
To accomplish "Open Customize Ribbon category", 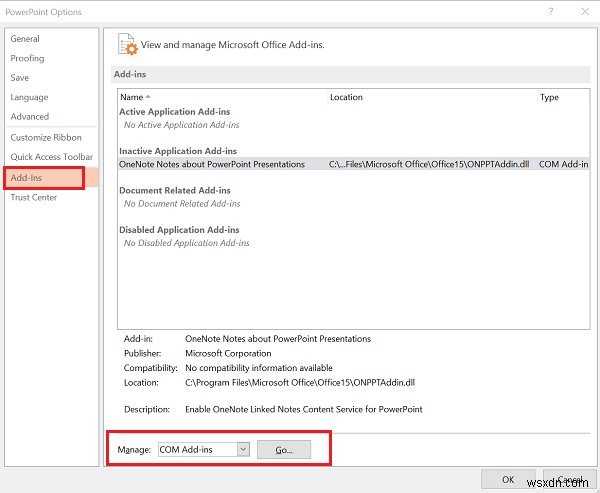I will coord(46,137).
